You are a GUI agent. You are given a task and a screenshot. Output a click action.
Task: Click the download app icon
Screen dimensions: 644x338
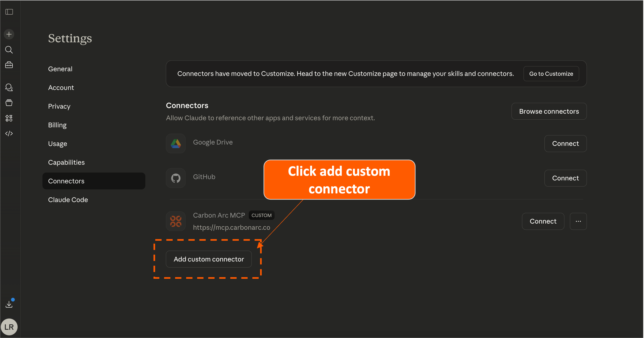point(9,304)
